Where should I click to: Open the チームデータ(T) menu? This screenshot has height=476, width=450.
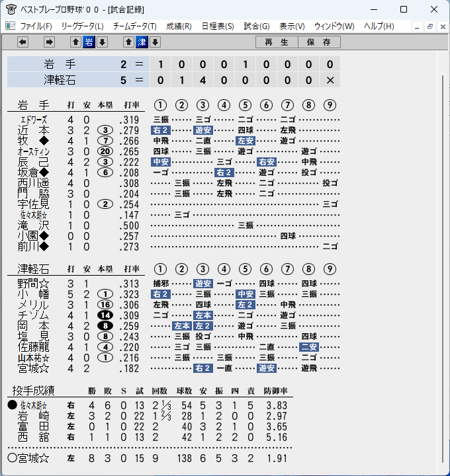click(134, 26)
